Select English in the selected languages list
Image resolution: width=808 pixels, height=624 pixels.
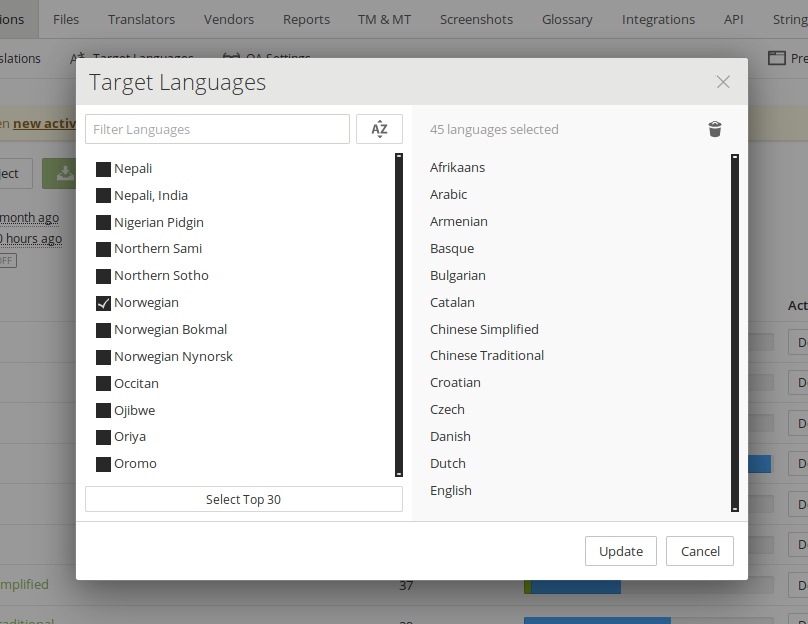pos(450,491)
